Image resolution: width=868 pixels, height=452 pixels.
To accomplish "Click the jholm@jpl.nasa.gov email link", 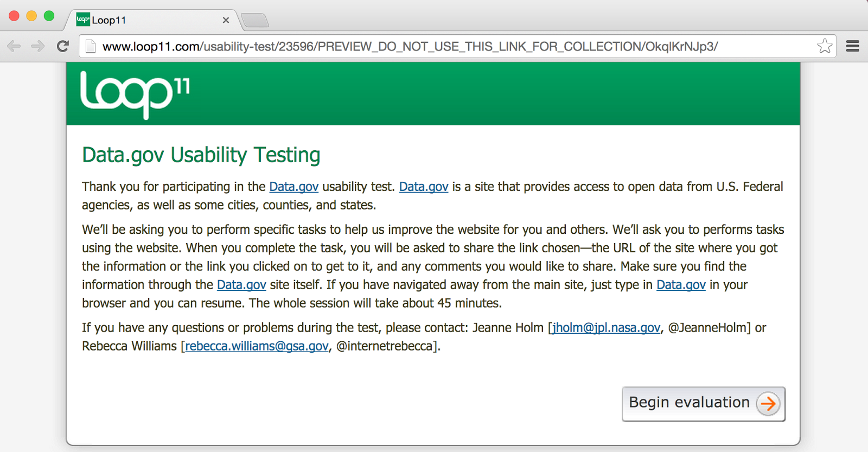I will 606,328.
